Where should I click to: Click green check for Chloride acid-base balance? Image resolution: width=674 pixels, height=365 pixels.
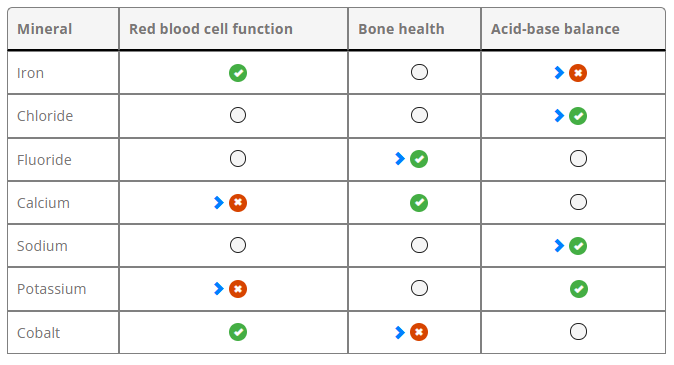578,116
